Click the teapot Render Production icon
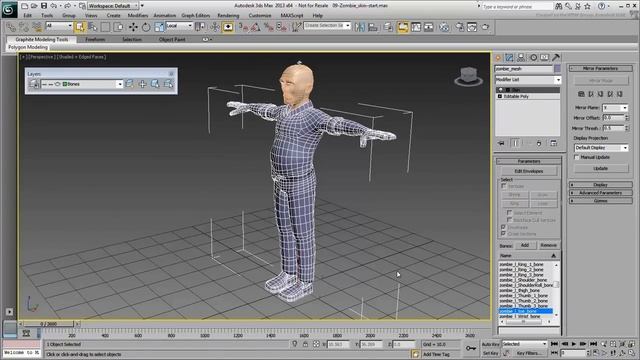 tap(485, 27)
